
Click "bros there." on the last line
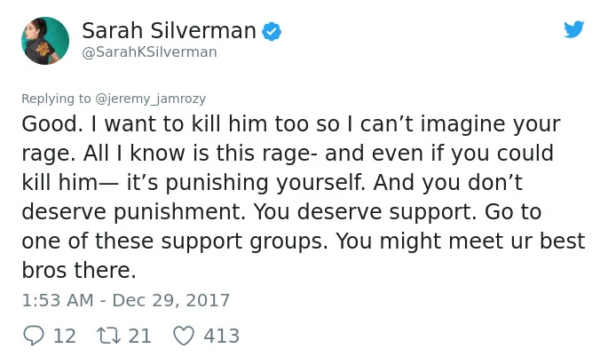click(x=79, y=270)
